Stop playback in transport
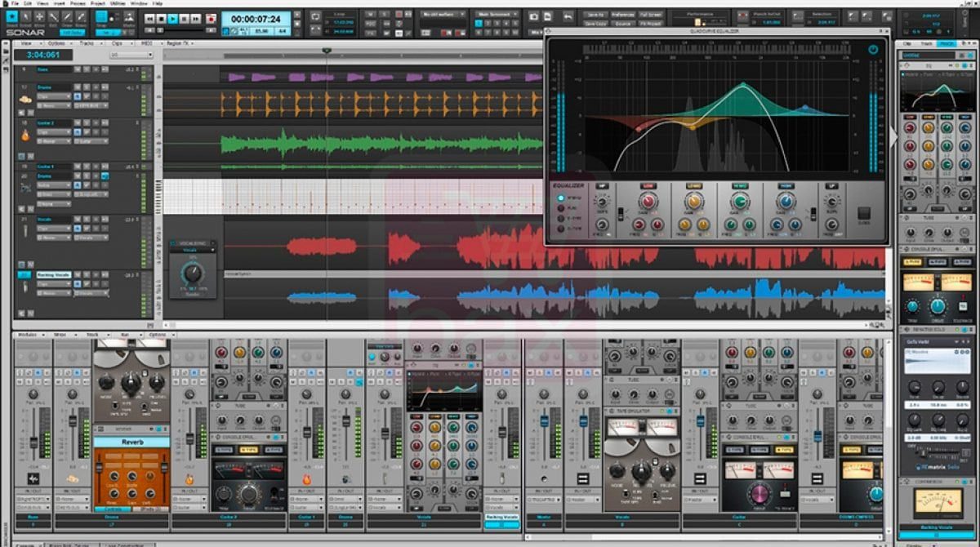980x547 pixels. [161, 19]
